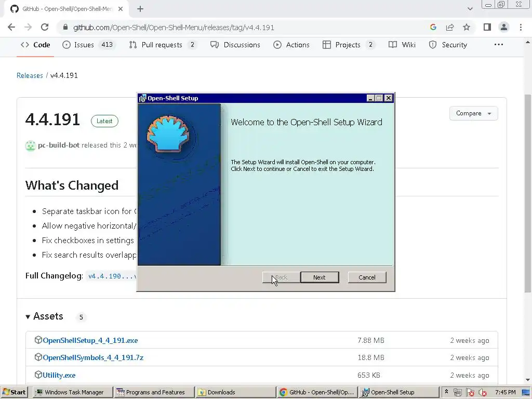Image resolution: width=532 pixels, height=399 pixels.
Task: Click package icon beside Utility.exe
Action: (x=38, y=375)
